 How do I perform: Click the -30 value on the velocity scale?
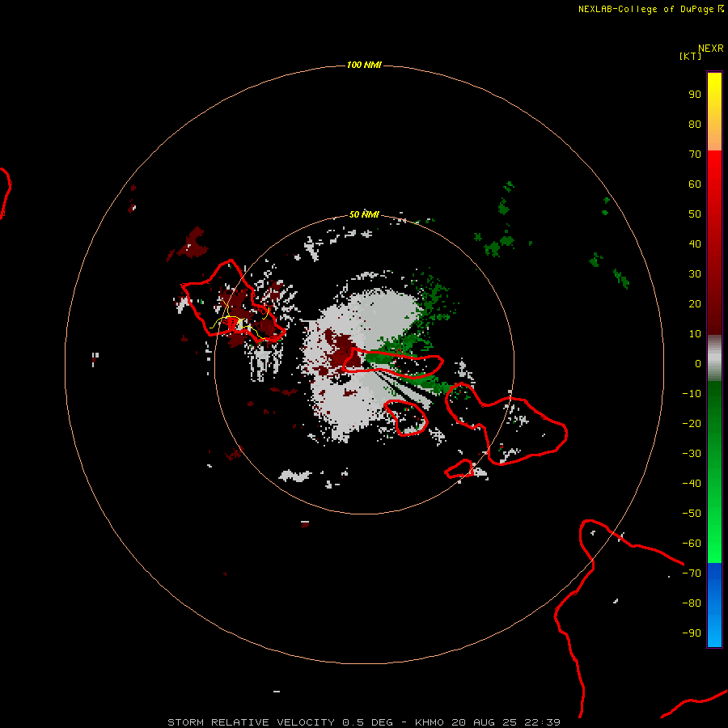tap(692, 454)
